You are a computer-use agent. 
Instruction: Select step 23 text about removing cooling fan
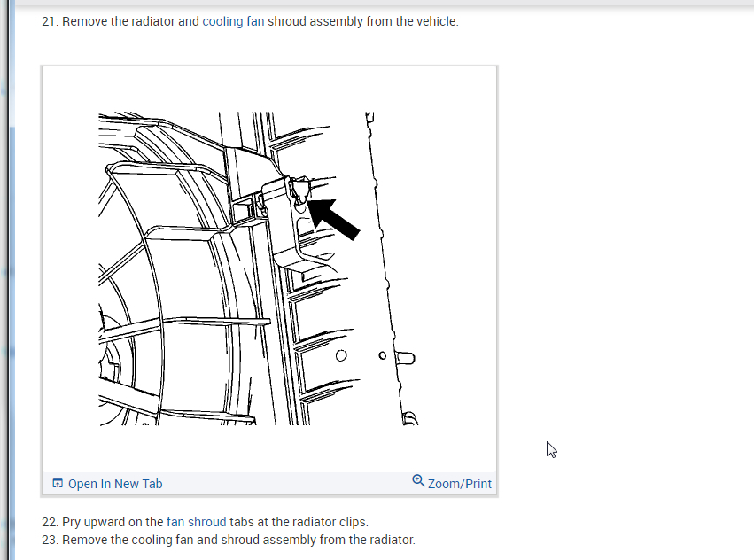coord(229,540)
